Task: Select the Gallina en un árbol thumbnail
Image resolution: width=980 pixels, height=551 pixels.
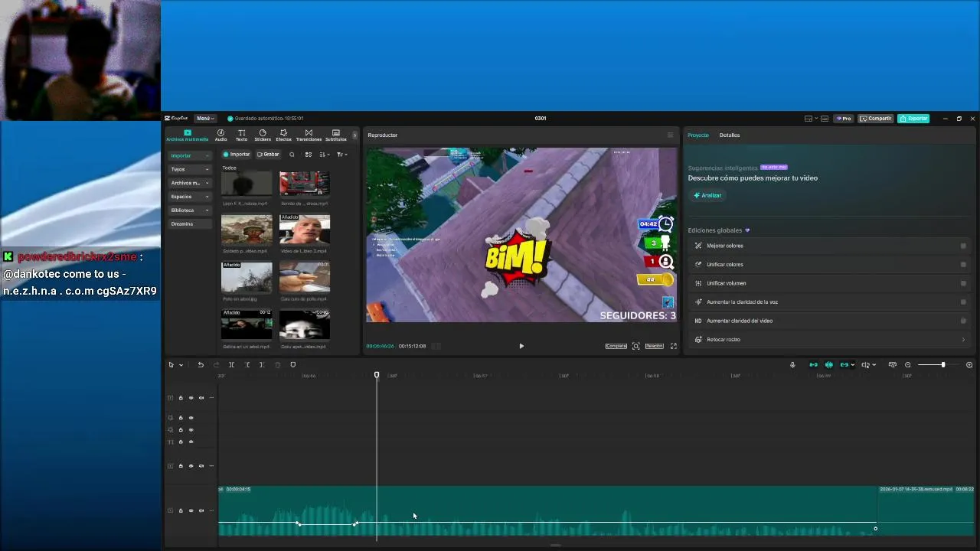Action: coord(247,324)
